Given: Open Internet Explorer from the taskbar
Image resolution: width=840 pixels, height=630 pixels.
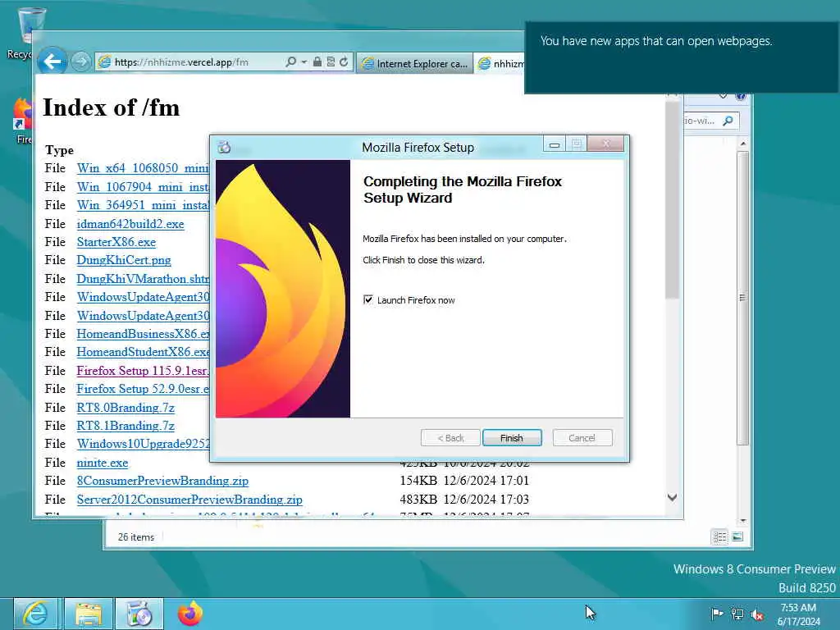Looking at the screenshot, I should 35,614.
